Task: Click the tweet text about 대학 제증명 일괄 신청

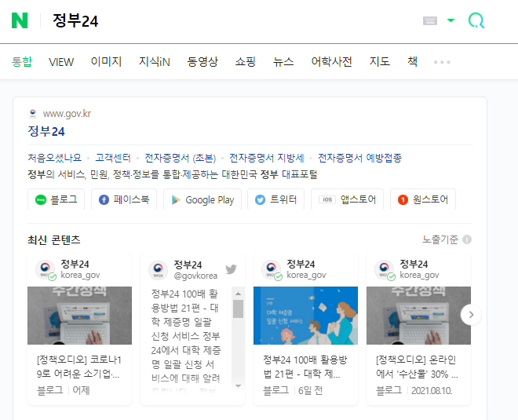Action: (x=186, y=339)
